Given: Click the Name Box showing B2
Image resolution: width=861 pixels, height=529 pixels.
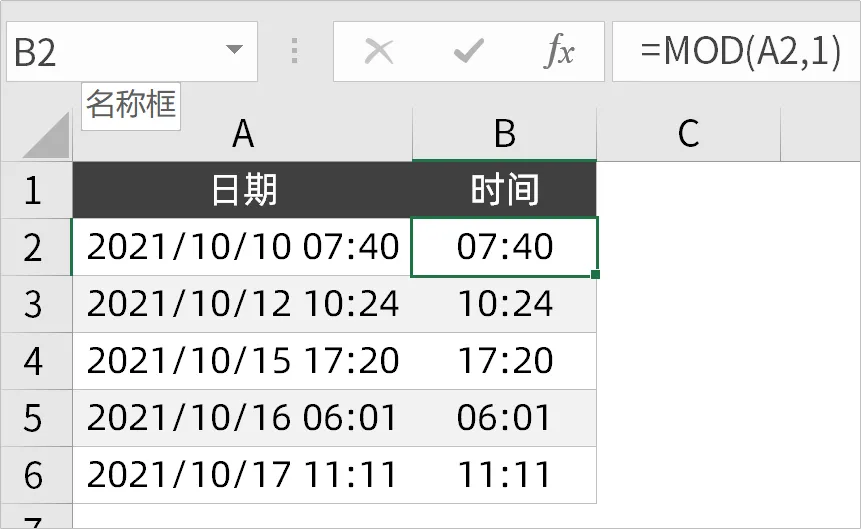Looking at the screenshot, I should tap(110, 52).
